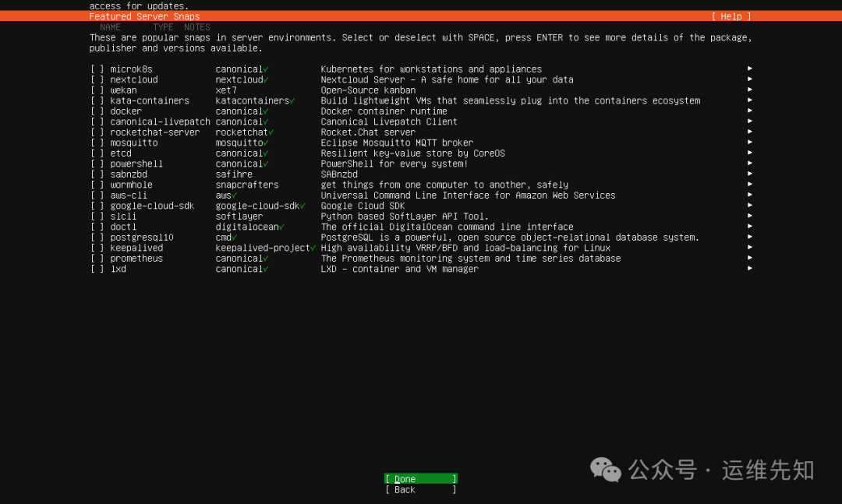Viewport: 842px width, 504px height.
Task: Click the NAME column header
Action: click(110, 27)
